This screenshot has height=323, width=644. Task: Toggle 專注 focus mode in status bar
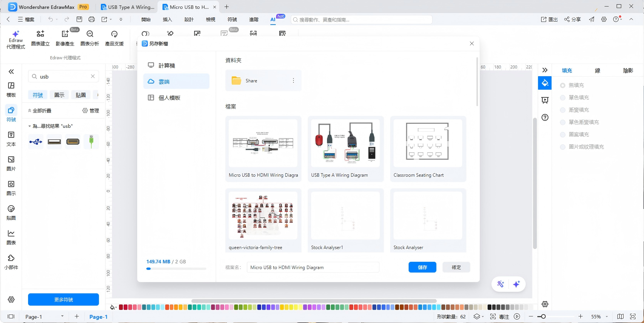500,316
